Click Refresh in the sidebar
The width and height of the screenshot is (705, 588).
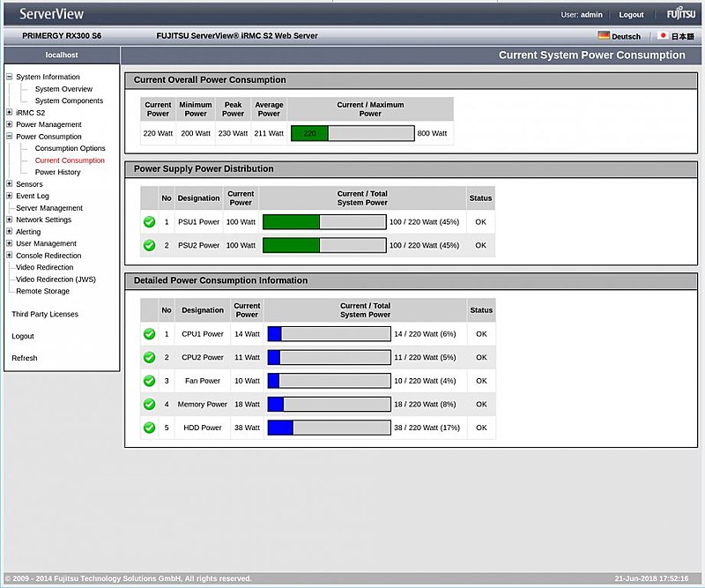(25, 358)
